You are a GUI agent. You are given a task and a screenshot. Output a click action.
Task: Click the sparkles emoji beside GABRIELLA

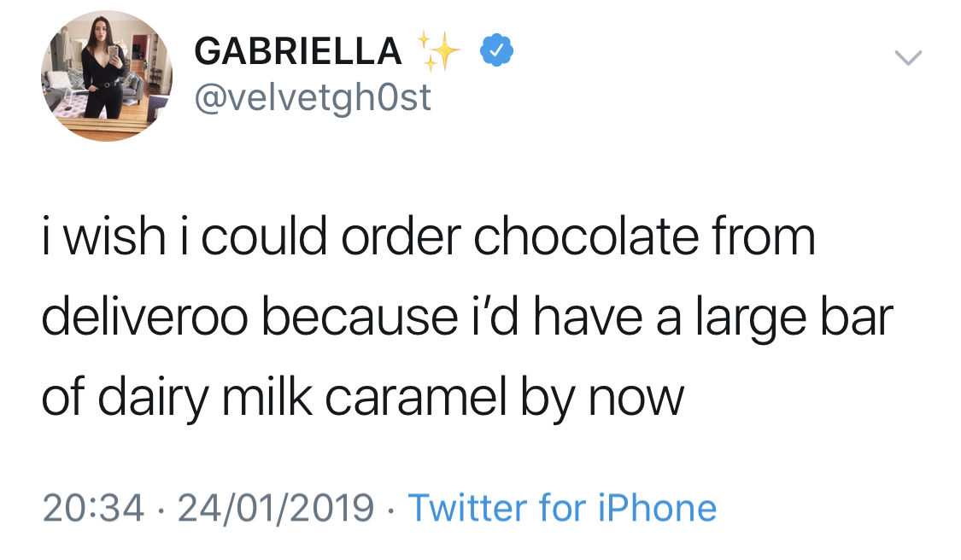coord(438,50)
